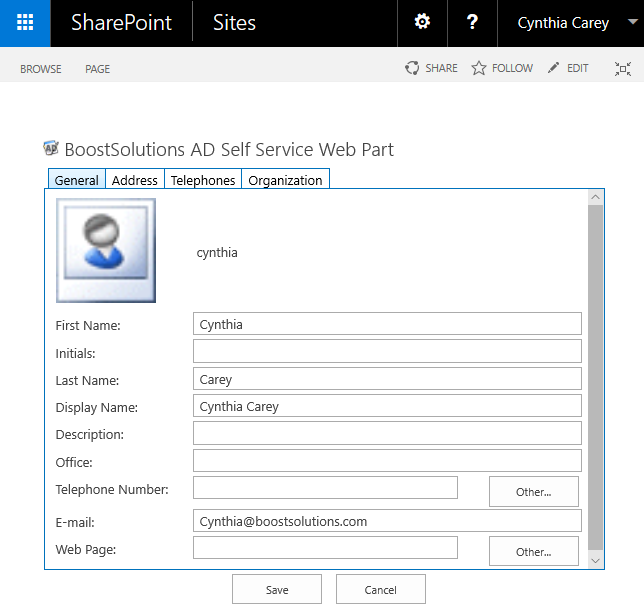Switch to the Address tab

point(135,180)
